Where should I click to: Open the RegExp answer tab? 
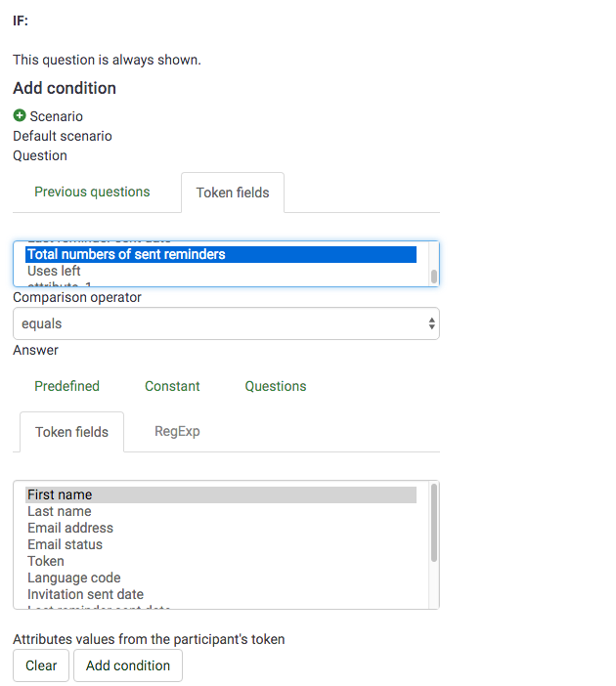tap(177, 431)
